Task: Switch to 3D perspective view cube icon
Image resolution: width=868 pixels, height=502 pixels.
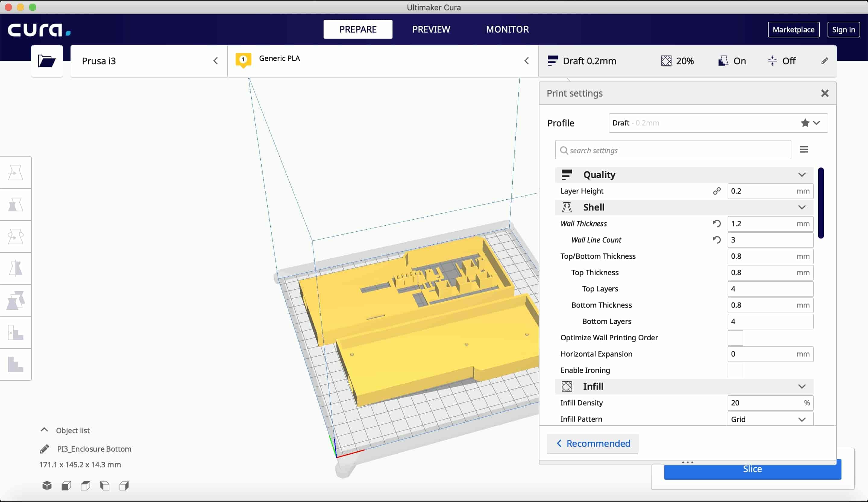Action: pyautogui.click(x=47, y=486)
